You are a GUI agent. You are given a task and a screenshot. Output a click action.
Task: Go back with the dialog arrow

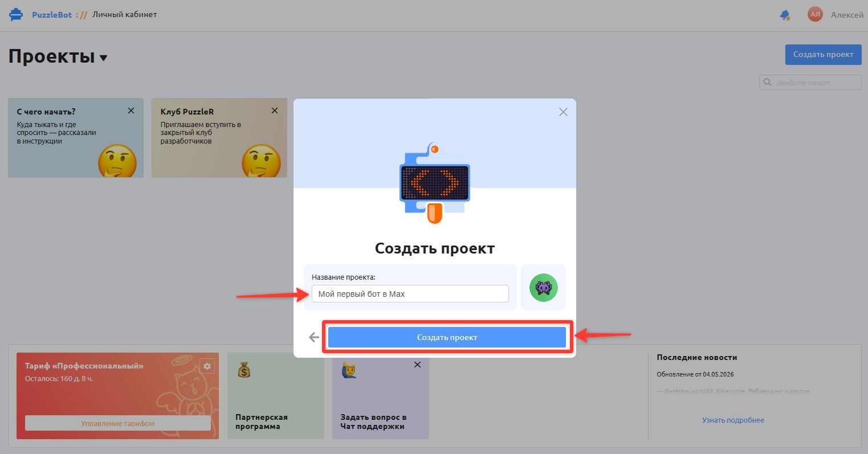click(x=313, y=338)
